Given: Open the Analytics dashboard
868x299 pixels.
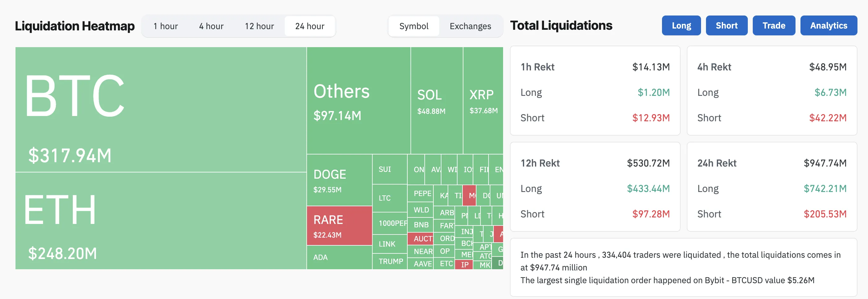Looking at the screenshot, I should [829, 25].
